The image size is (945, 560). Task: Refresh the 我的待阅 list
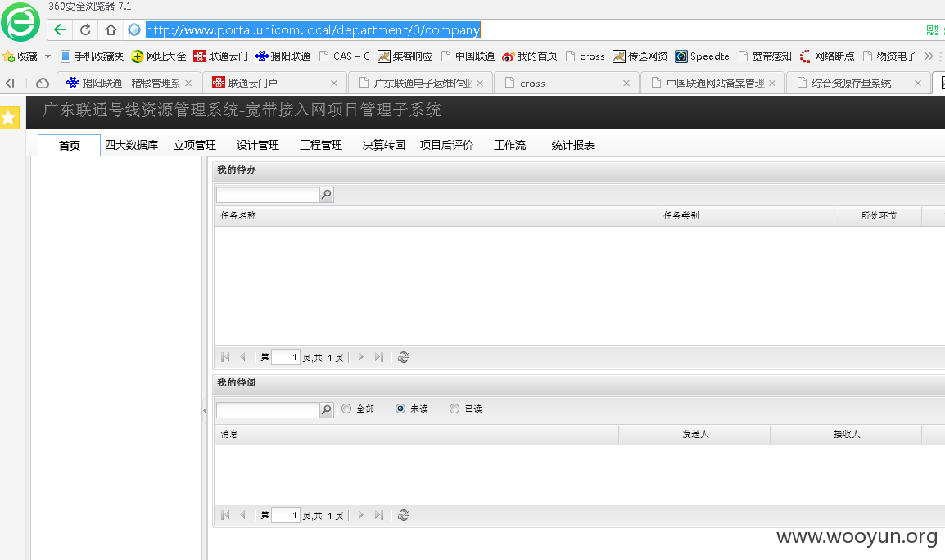click(403, 515)
